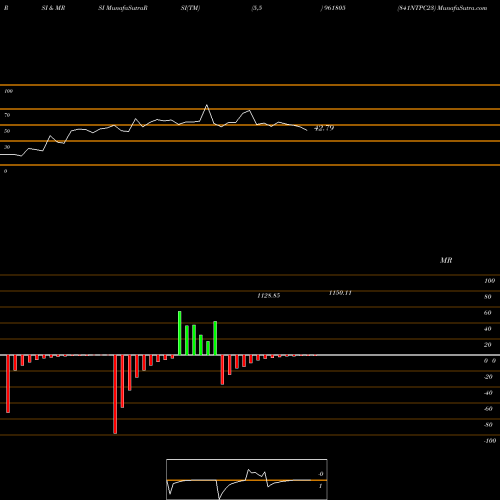Screen dimensions: 500x500
Task: Click the RSI value 42.79 label
Action: (324, 128)
